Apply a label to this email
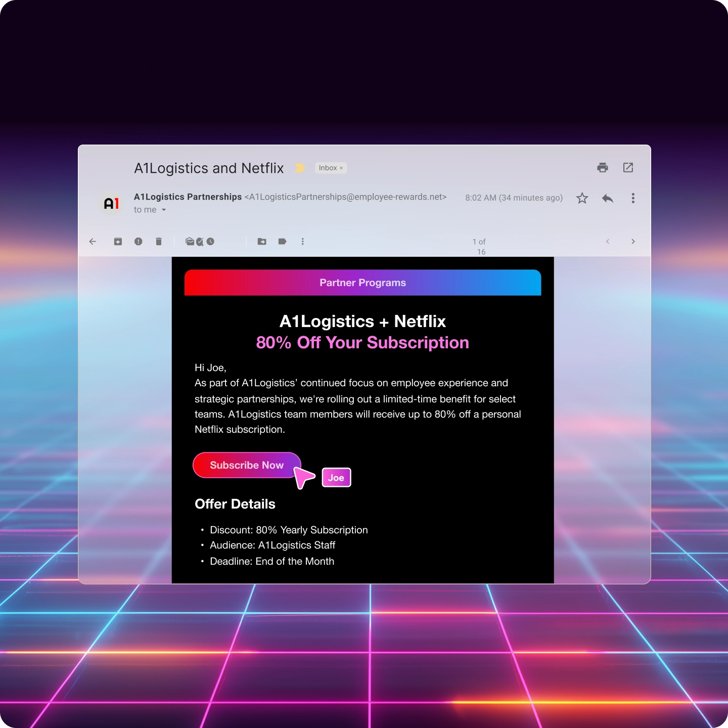 coord(283,242)
